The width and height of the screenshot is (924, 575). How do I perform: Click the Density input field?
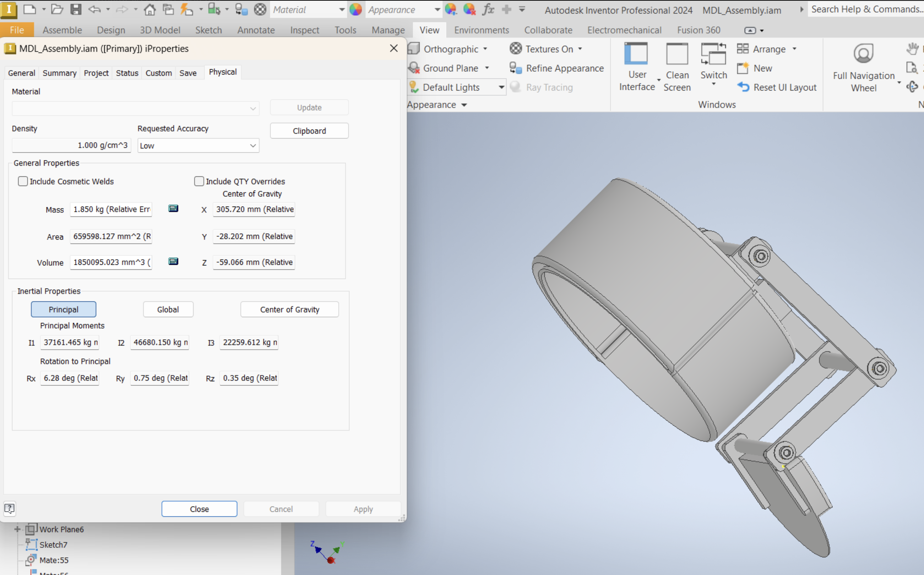(x=71, y=145)
